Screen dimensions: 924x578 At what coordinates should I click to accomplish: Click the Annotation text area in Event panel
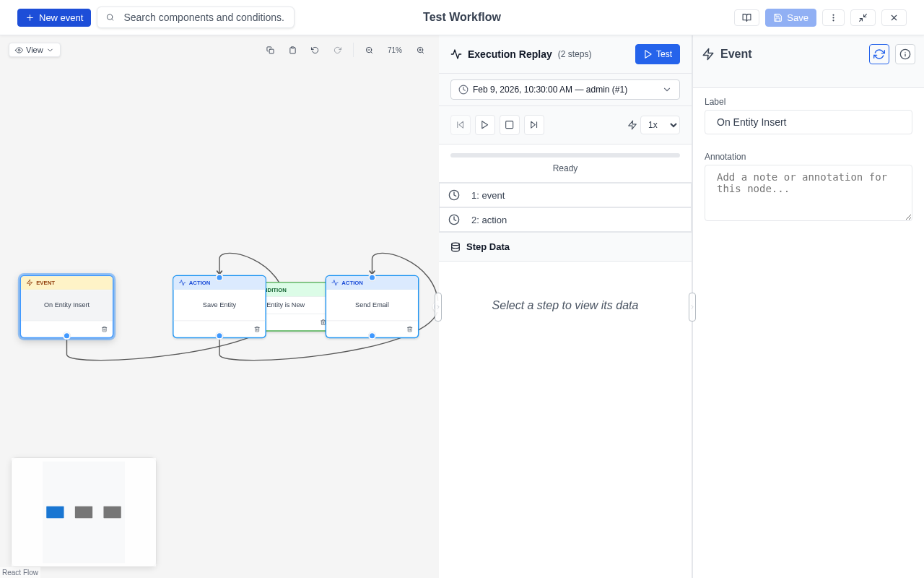(x=808, y=192)
